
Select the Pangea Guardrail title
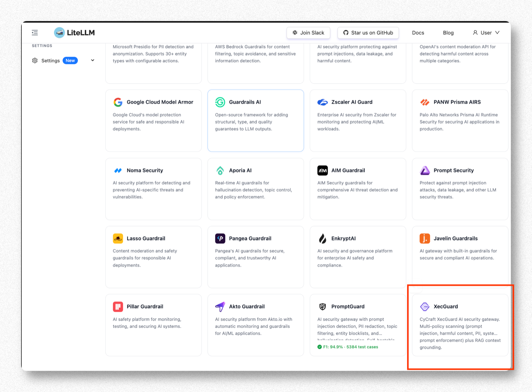click(x=250, y=238)
